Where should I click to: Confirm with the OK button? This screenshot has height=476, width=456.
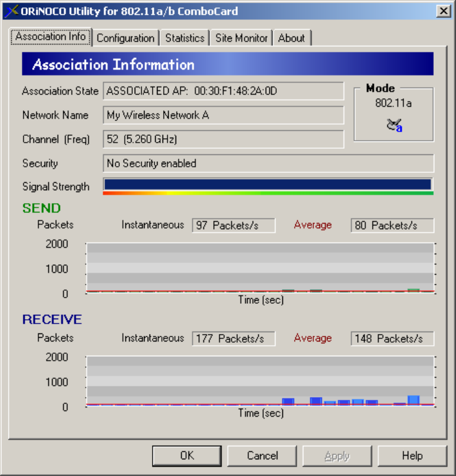[x=187, y=456]
